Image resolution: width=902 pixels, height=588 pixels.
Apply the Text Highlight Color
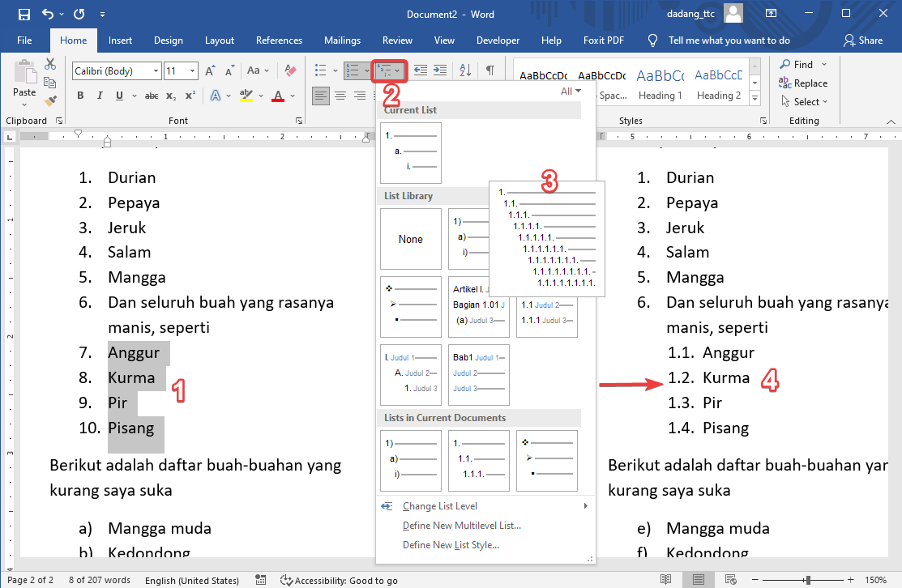[247, 95]
